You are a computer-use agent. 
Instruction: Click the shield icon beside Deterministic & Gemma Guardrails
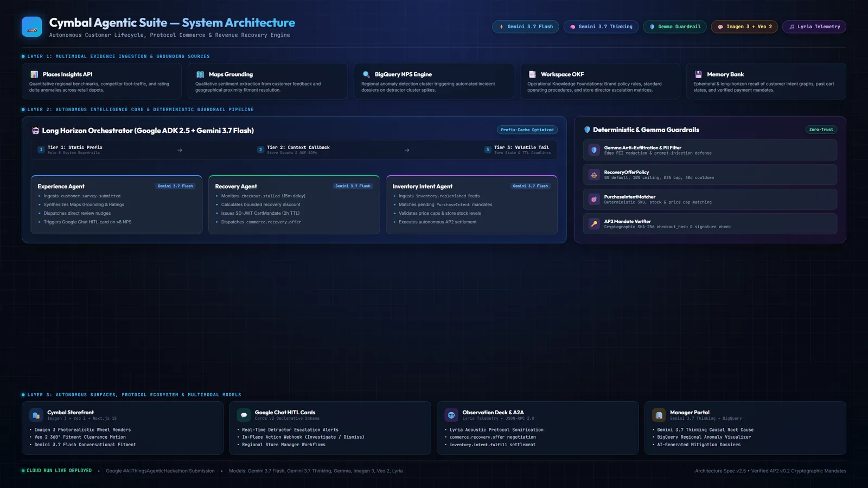pos(587,130)
